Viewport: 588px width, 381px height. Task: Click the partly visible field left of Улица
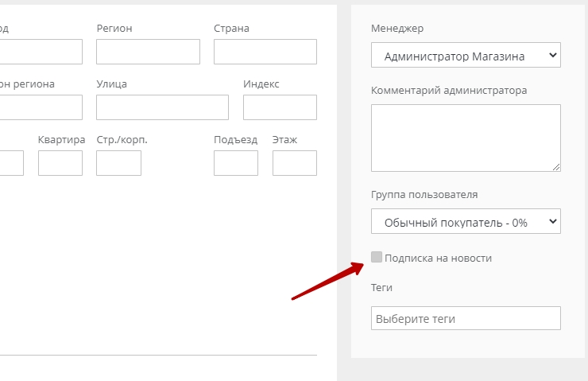40,107
